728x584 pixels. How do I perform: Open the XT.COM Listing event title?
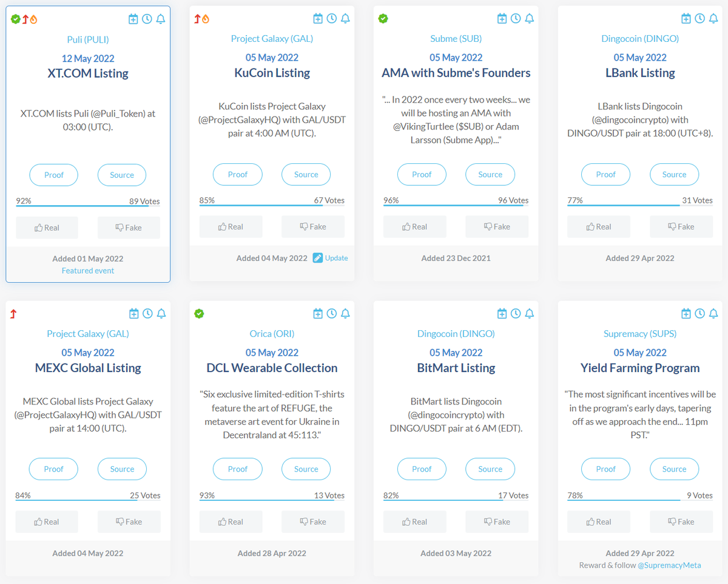click(x=88, y=73)
